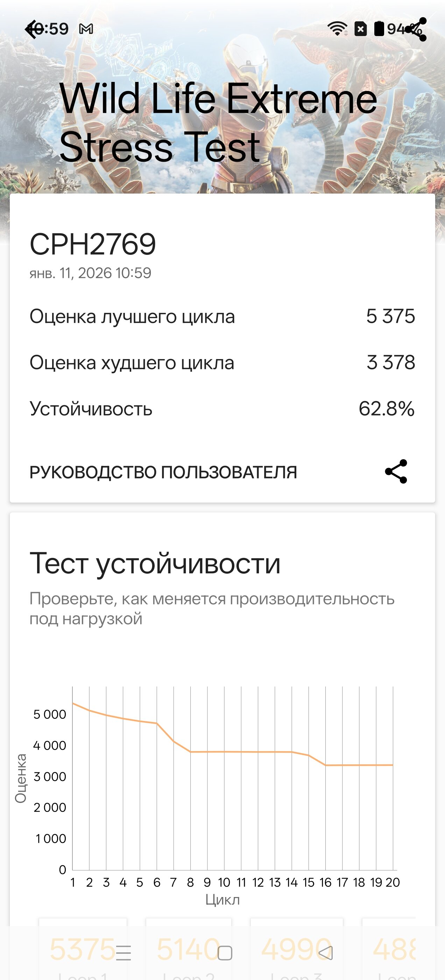Tap the cycle 16 label on chart axis
The width and height of the screenshot is (445, 980).
325,882
